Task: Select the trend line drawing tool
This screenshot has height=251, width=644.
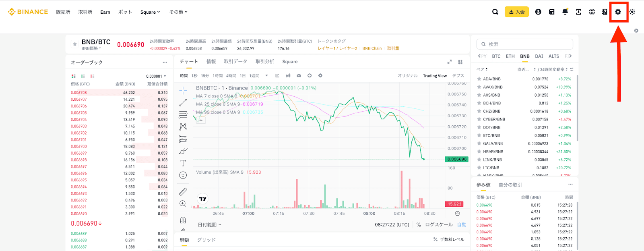Action: tap(183, 102)
